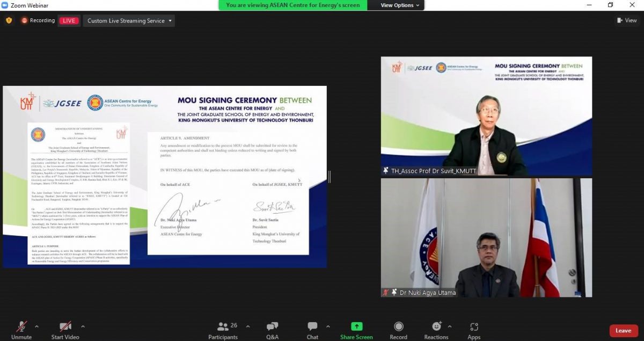The image size is (644, 341).
Task: Open the Apps panel
Action: 474,330
